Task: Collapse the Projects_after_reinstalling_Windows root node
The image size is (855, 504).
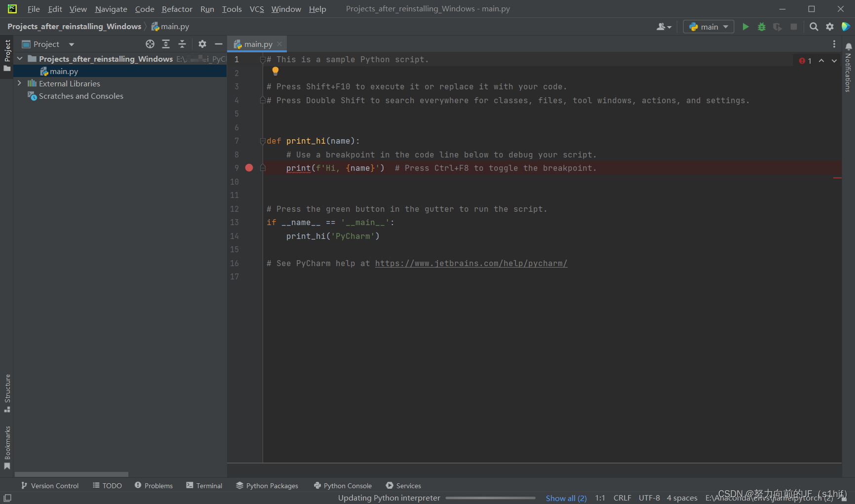Action: pos(20,59)
